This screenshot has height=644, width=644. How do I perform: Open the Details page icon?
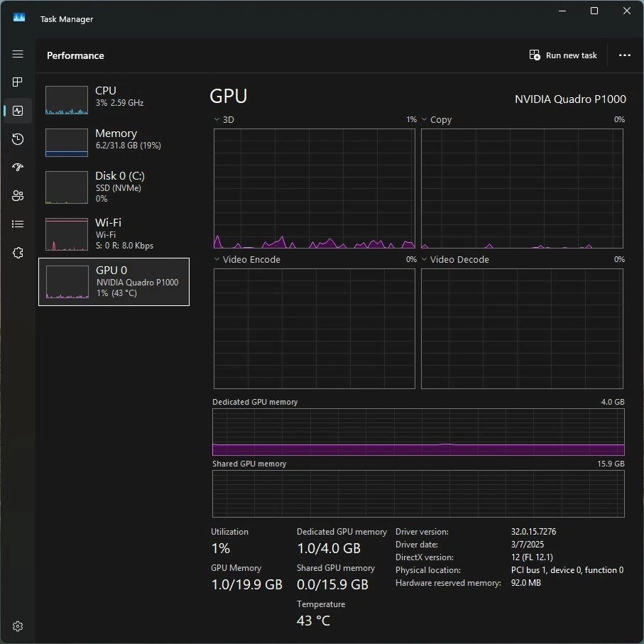pos(18,224)
